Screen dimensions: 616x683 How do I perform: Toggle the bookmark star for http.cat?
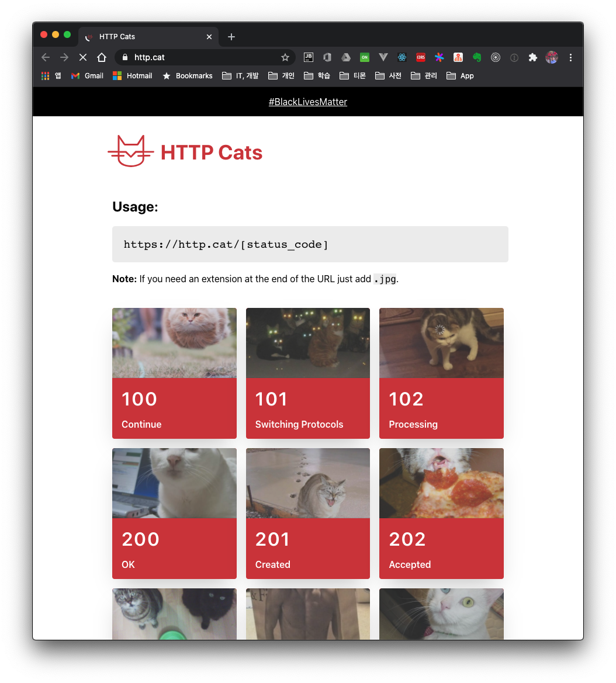tap(285, 57)
